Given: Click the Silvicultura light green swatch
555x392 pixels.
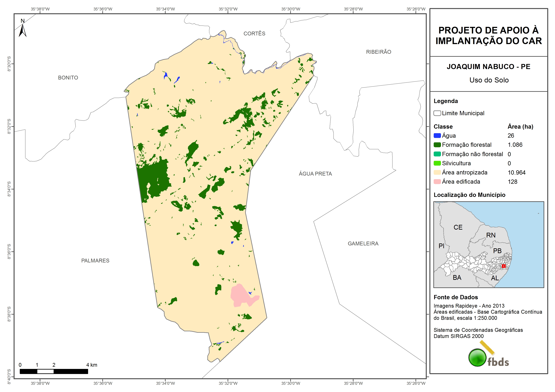Looking at the screenshot, I should 437,163.
